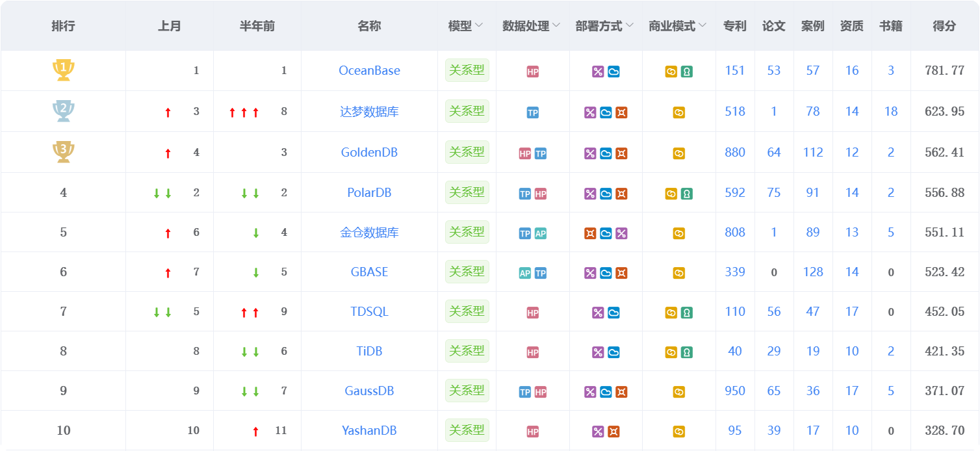The image size is (980, 451).
Task: Open the book count 18 for 达梦数据库
Action: (x=891, y=111)
